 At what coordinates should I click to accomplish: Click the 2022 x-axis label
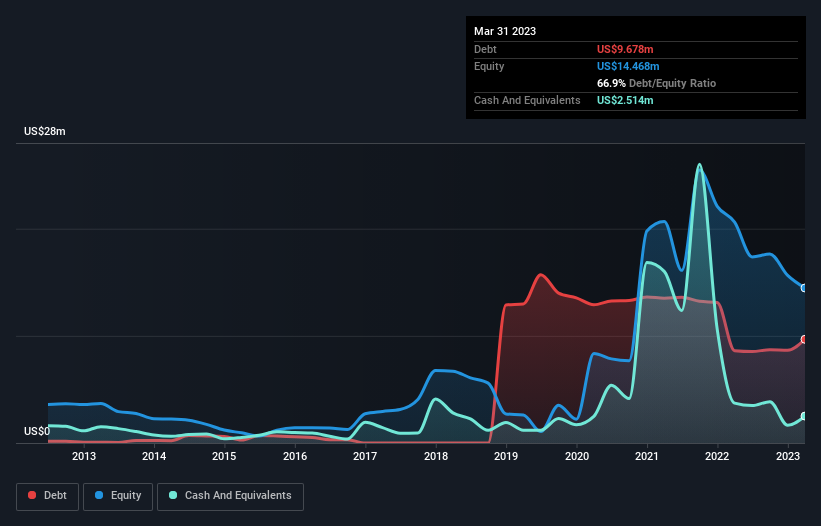coord(717,456)
